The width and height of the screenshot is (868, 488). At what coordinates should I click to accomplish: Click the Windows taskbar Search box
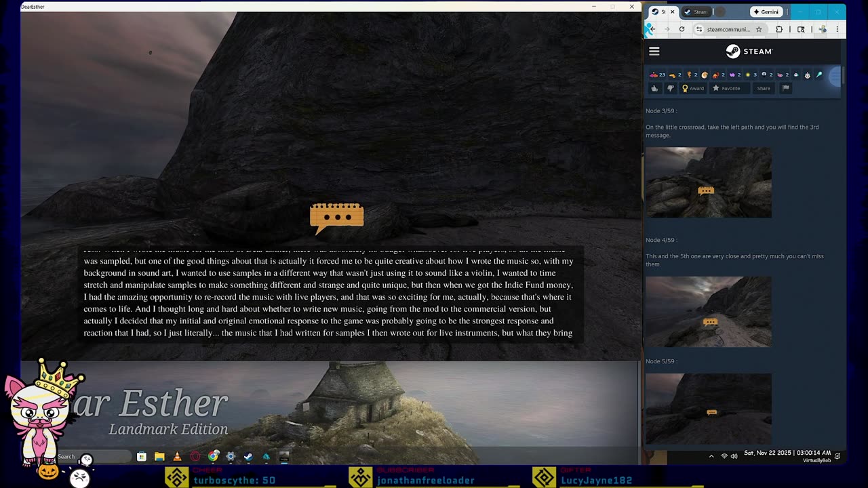[95, 456]
